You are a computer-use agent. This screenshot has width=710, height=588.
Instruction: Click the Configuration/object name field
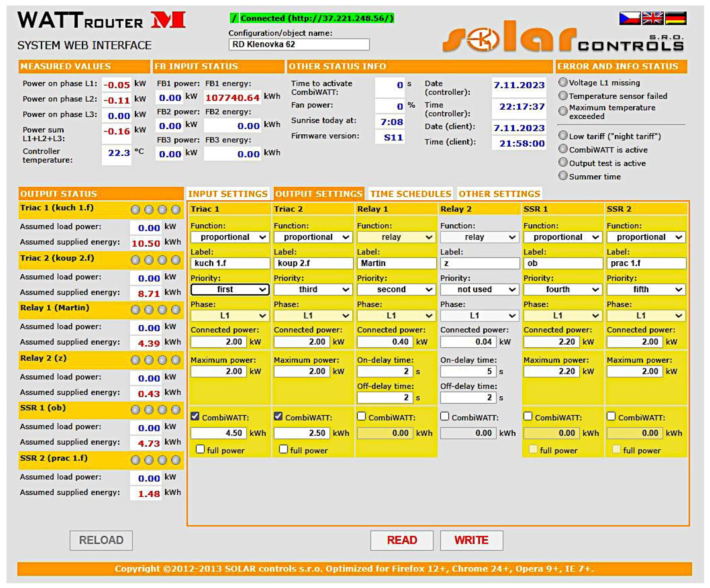click(x=299, y=44)
